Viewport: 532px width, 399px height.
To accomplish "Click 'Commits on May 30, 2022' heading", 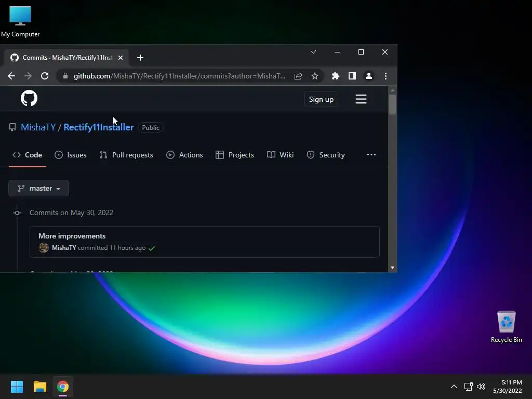I will (72, 212).
